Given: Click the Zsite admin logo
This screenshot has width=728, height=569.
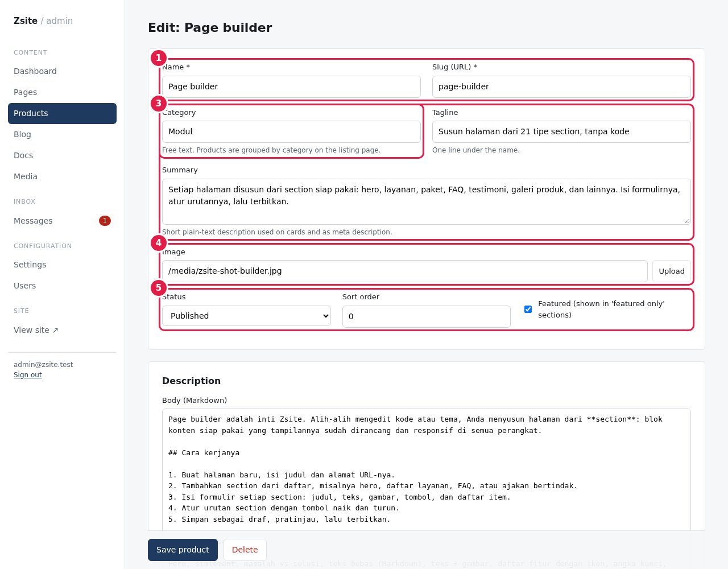Looking at the screenshot, I should click(43, 20).
